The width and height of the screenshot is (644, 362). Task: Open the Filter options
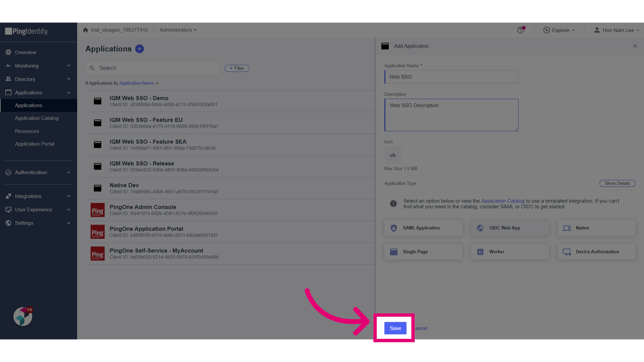(237, 68)
